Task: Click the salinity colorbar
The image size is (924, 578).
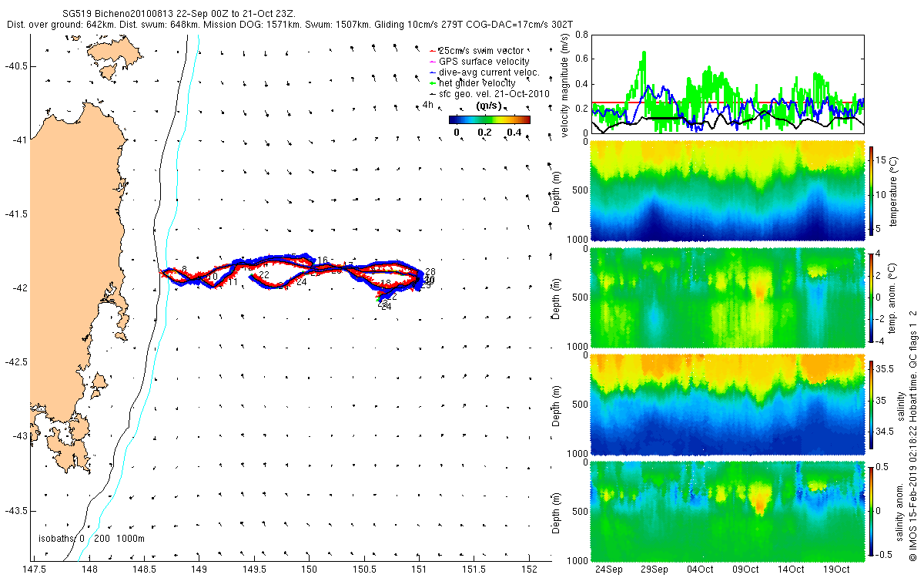Action: point(872,405)
